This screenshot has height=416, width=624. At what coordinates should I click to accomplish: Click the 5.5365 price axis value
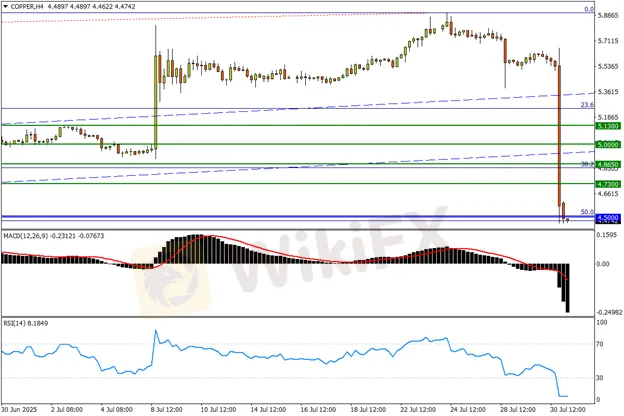tap(608, 66)
